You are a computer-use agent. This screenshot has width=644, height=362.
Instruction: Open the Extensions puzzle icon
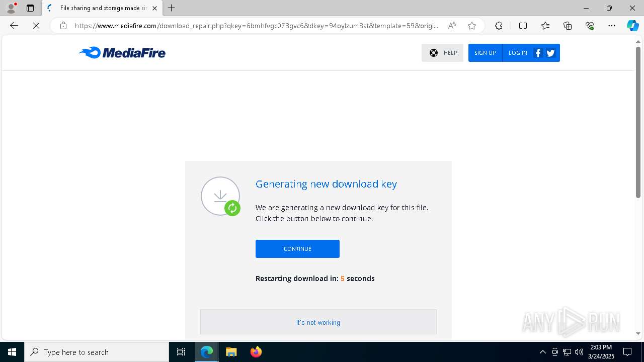[x=499, y=26]
